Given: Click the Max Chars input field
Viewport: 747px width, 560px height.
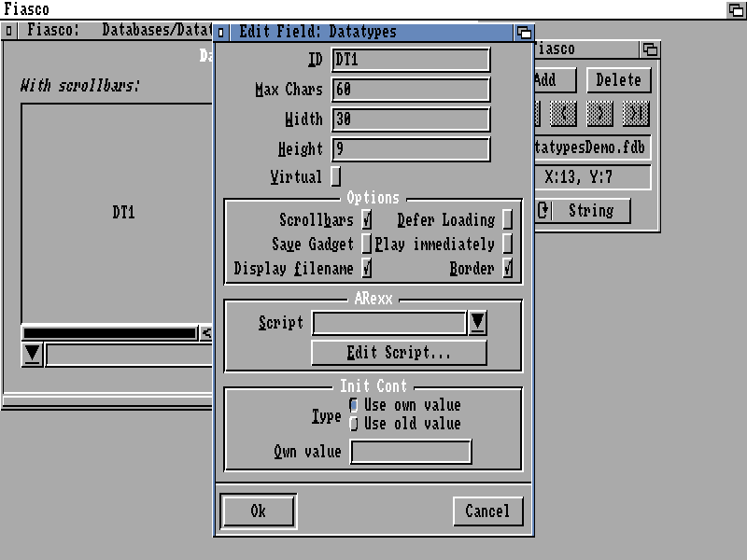Looking at the screenshot, I should [x=410, y=90].
